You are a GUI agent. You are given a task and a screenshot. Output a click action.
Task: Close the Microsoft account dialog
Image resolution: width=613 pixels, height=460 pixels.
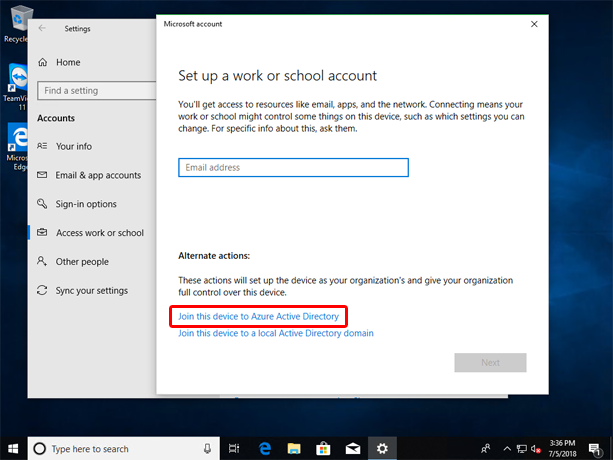click(x=534, y=24)
